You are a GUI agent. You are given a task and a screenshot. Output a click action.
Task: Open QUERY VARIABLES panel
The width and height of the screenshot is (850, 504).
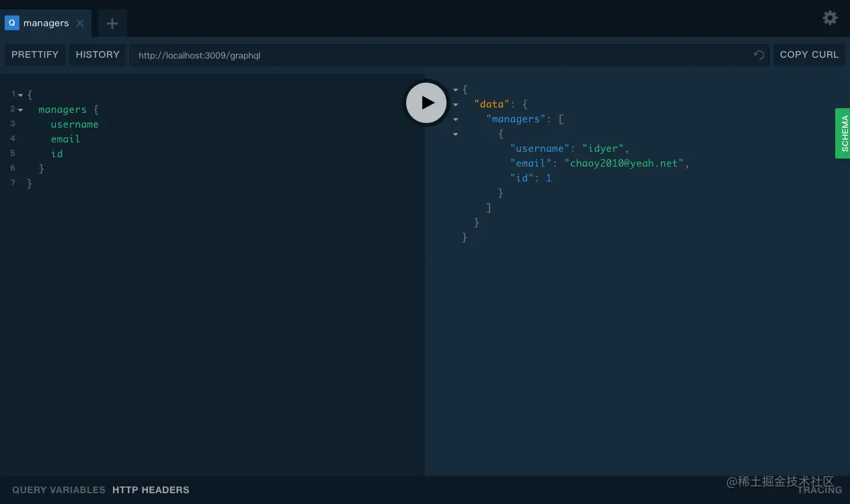pos(59,490)
